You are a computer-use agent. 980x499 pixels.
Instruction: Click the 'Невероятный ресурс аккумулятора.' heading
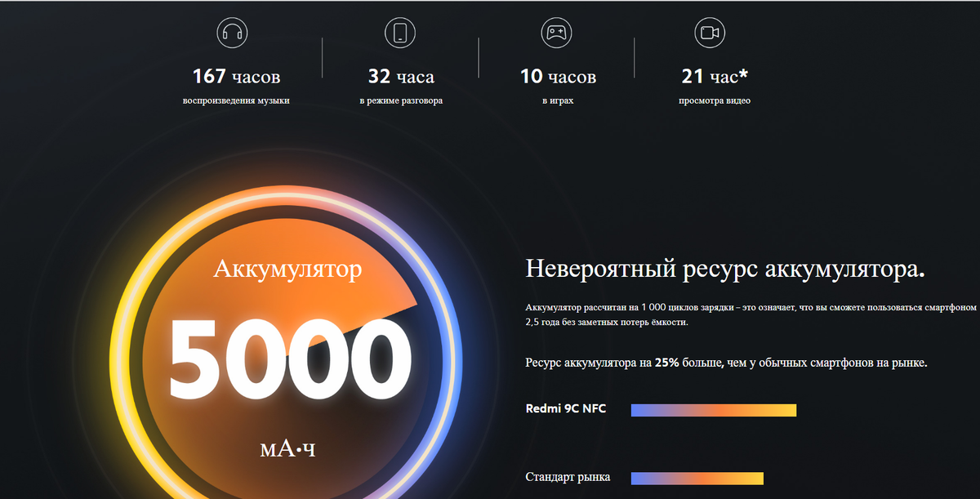[x=726, y=270]
